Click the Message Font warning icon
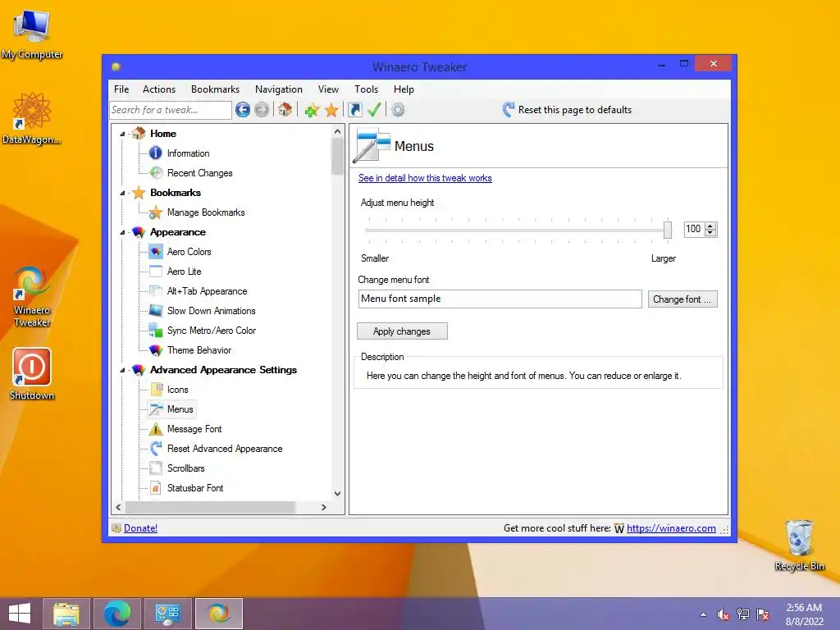Screen dimensions: 840x630 156,429
